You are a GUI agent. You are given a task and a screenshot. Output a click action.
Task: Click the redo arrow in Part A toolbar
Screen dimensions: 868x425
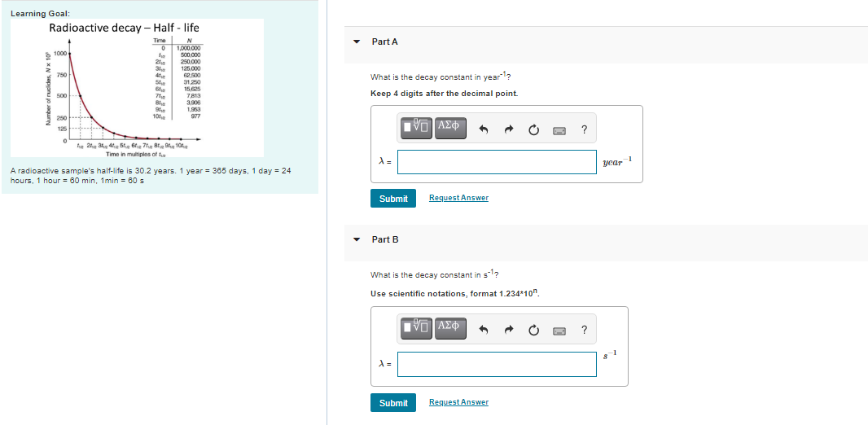click(508, 130)
